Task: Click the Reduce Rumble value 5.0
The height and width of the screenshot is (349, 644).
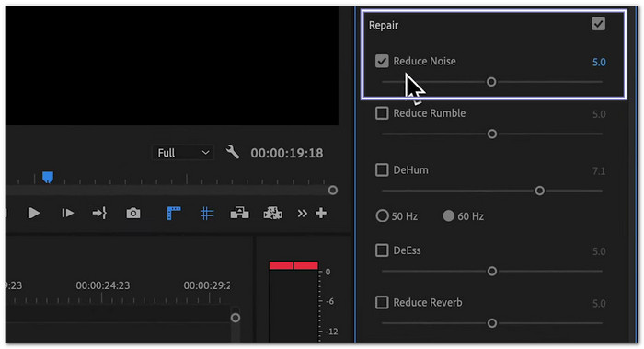Action: click(599, 114)
